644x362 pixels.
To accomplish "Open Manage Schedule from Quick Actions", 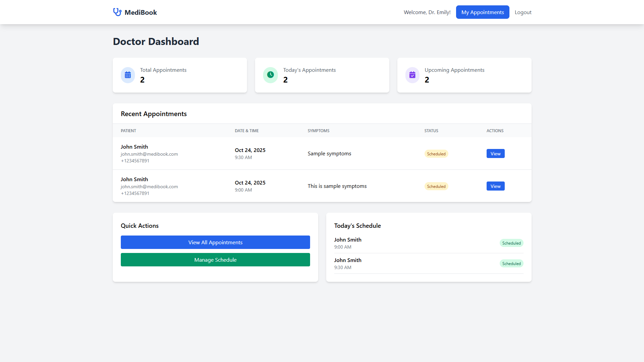I will coord(215,260).
